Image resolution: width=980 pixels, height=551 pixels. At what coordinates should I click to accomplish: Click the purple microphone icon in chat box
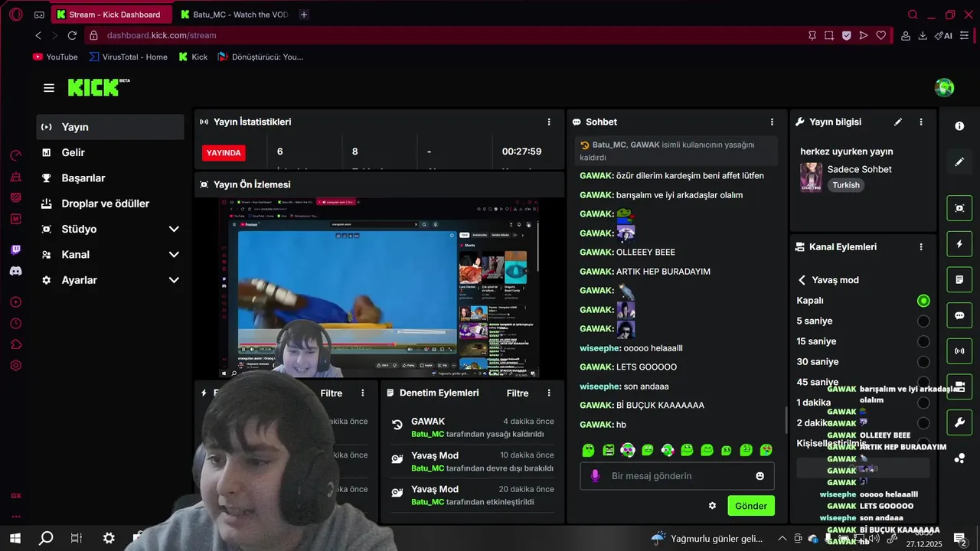coord(595,476)
